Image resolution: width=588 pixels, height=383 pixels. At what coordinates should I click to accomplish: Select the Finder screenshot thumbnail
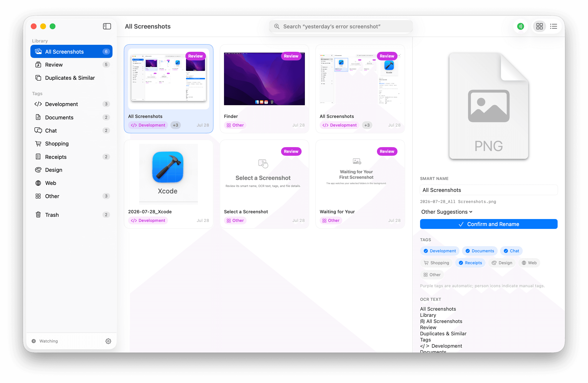coord(264,79)
